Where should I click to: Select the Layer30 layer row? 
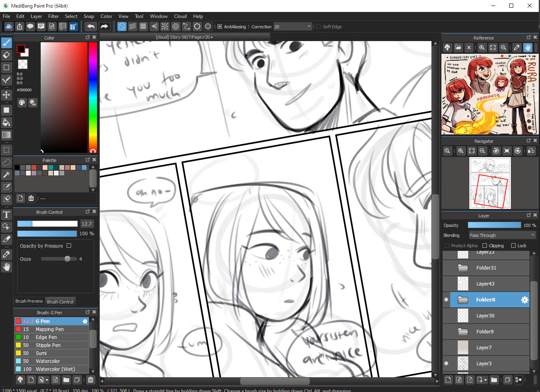click(x=486, y=316)
